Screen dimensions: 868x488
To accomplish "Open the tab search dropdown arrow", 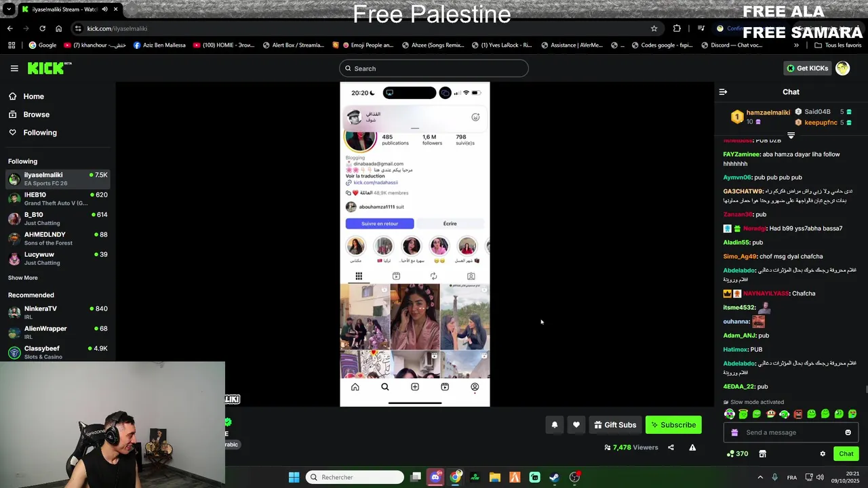I will pyautogui.click(x=9, y=9).
